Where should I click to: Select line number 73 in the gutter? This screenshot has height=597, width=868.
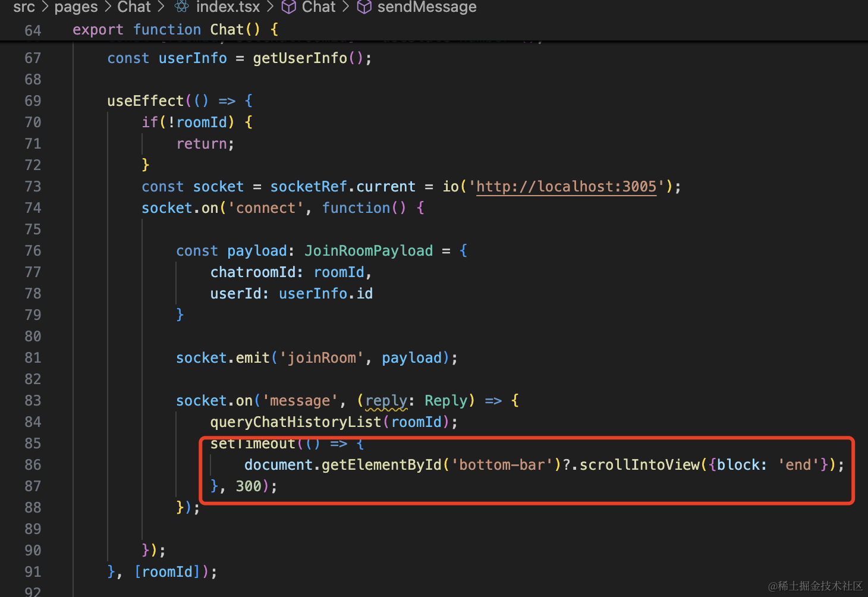coord(33,187)
